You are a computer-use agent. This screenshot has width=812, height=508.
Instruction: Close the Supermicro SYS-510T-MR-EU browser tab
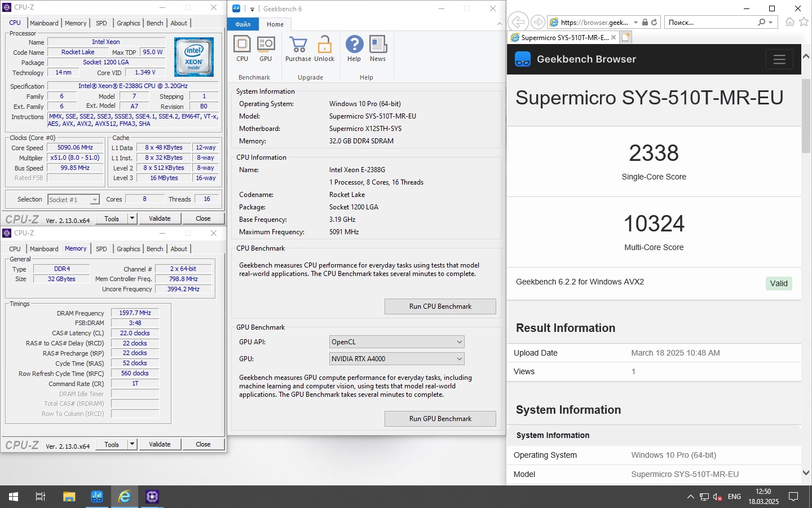click(x=614, y=37)
